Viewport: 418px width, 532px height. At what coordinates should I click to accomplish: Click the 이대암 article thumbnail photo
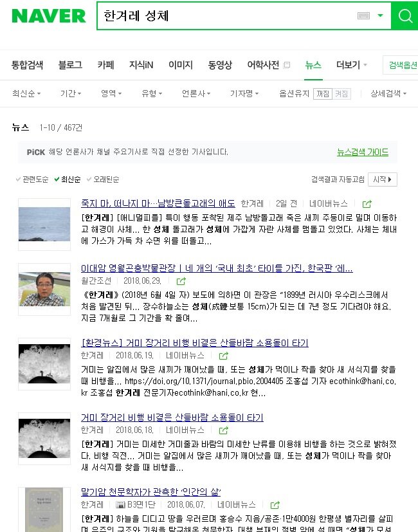coord(44,289)
